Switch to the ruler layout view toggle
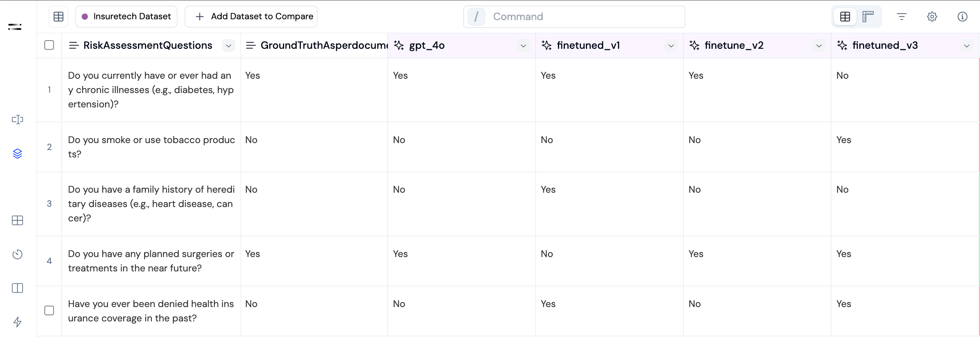The image size is (980, 337). pos(868,17)
